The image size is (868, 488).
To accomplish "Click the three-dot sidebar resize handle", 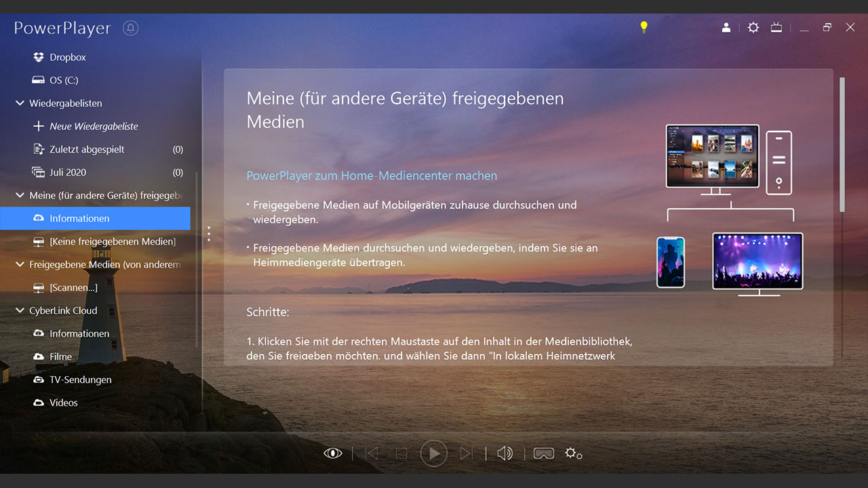I will click(x=209, y=234).
